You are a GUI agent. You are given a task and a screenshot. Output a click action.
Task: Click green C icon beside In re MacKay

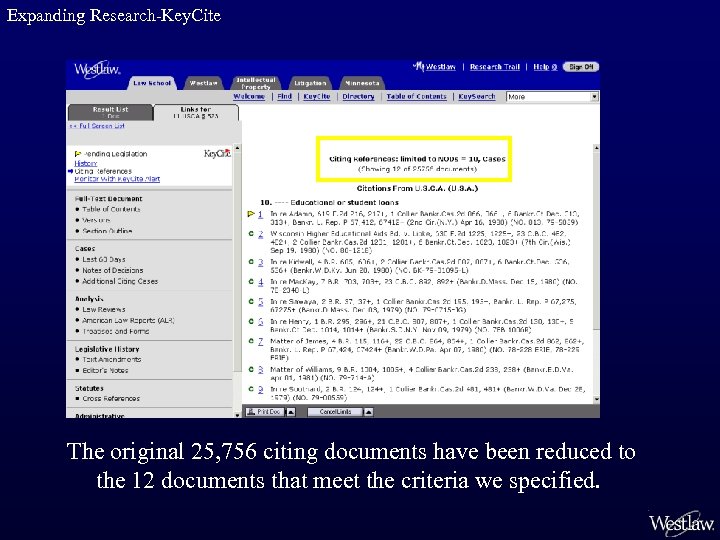click(x=251, y=281)
